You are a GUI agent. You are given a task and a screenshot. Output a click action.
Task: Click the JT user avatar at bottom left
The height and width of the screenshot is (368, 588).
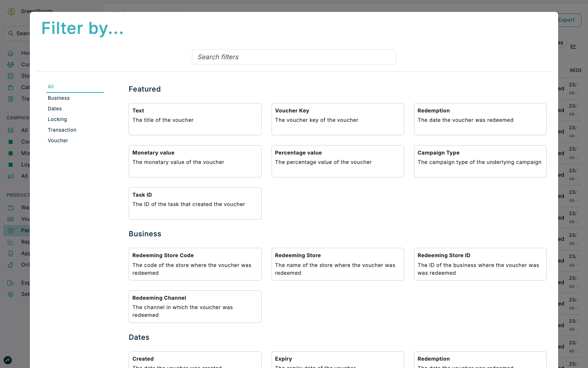click(8, 360)
